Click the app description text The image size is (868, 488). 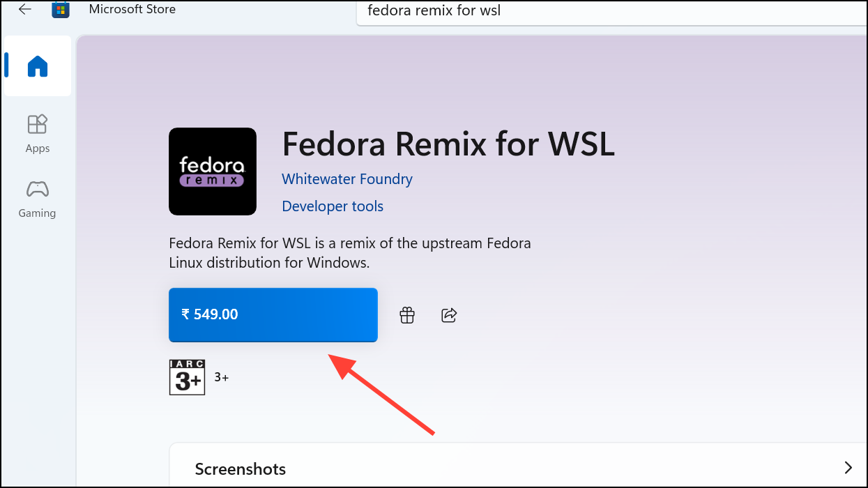pos(350,252)
